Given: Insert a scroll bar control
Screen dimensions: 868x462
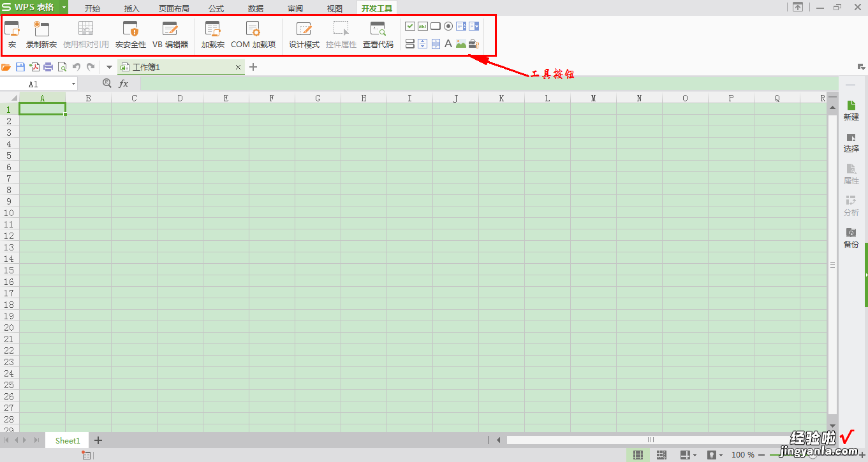Looking at the screenshot, I should click(436, 44).
